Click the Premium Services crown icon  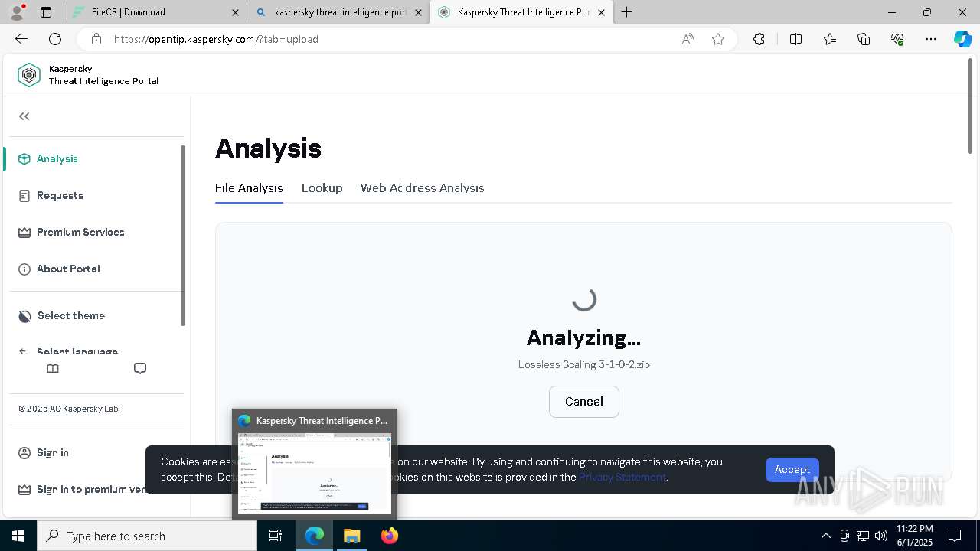(x=24, y=233)
